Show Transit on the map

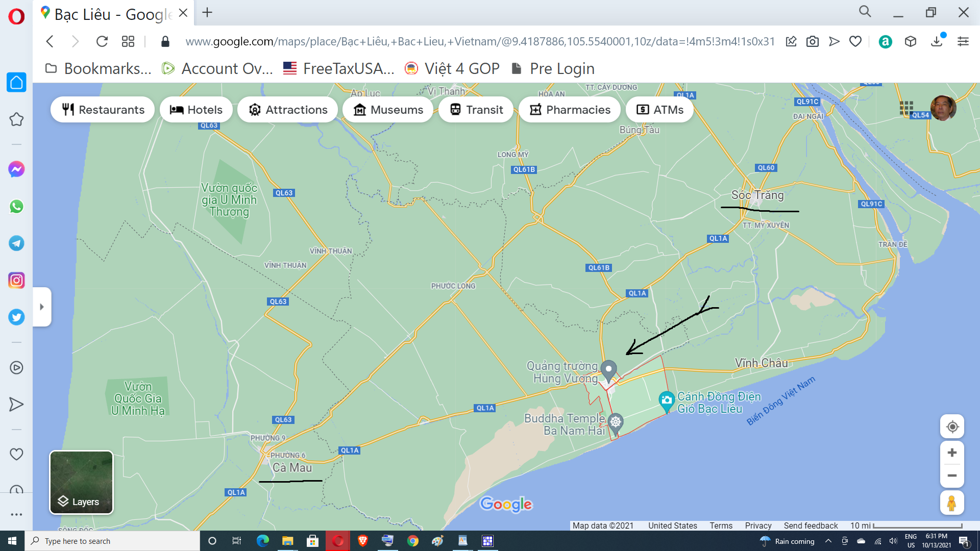pyautogui.click(x=476, y=110)
